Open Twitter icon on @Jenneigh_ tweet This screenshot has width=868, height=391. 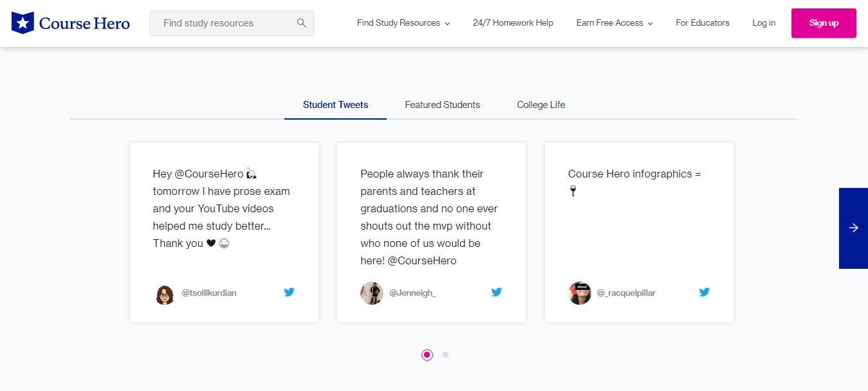(x=497, y=292)
